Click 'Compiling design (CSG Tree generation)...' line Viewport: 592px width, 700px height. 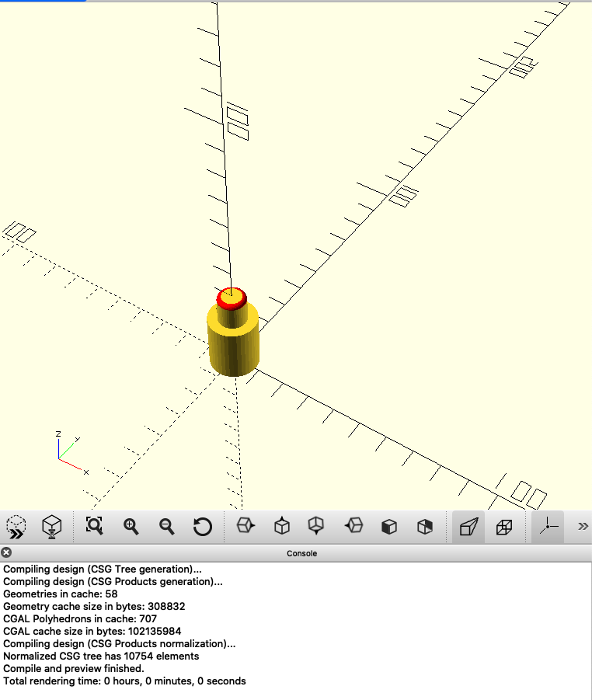(x=103, y=569)
